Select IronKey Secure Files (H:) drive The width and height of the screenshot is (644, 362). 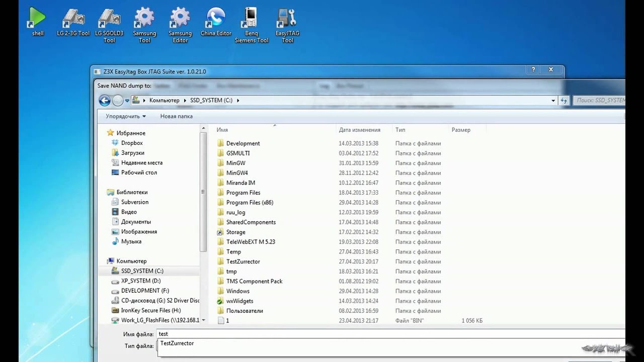coord(151,310)
